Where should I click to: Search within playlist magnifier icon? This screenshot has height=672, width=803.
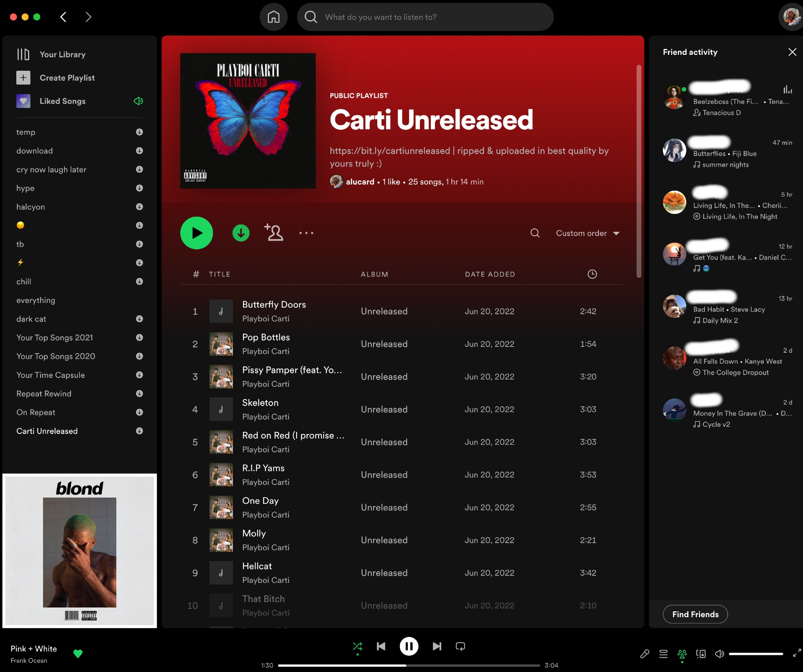pos(535,233)
